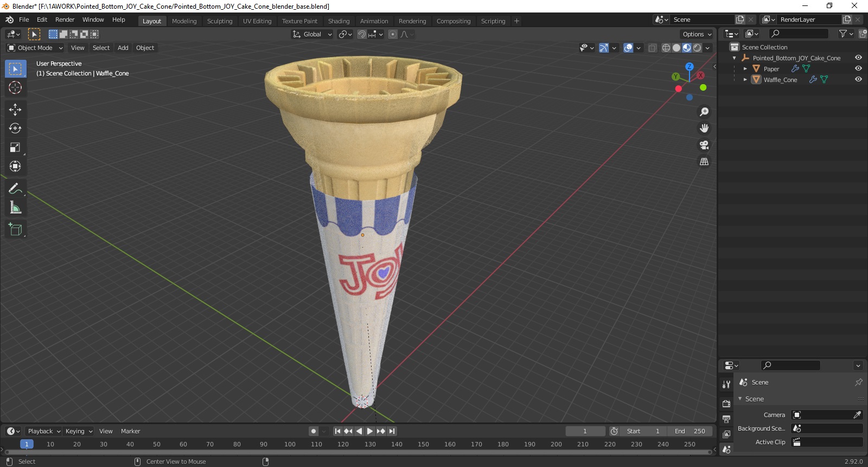
Task: Toggle visibility of Paper object
Action: tap(858, 68)
